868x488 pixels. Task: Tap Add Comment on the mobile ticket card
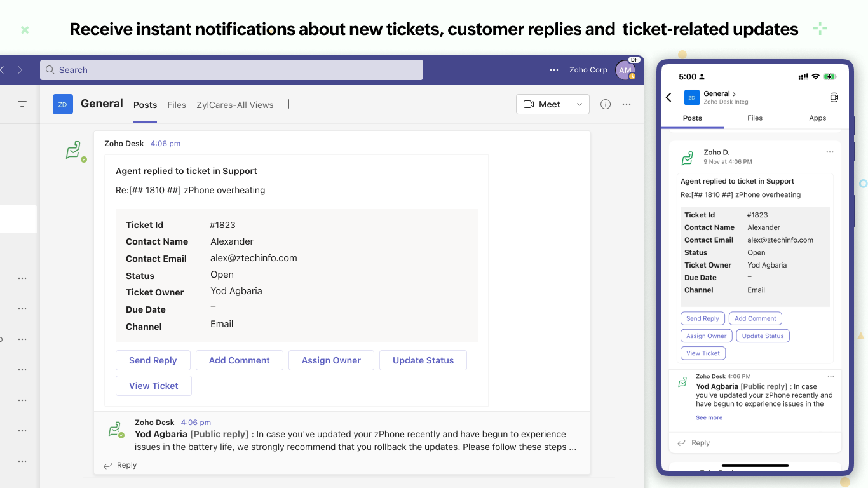pyautogui.click(x=756, y=318)
